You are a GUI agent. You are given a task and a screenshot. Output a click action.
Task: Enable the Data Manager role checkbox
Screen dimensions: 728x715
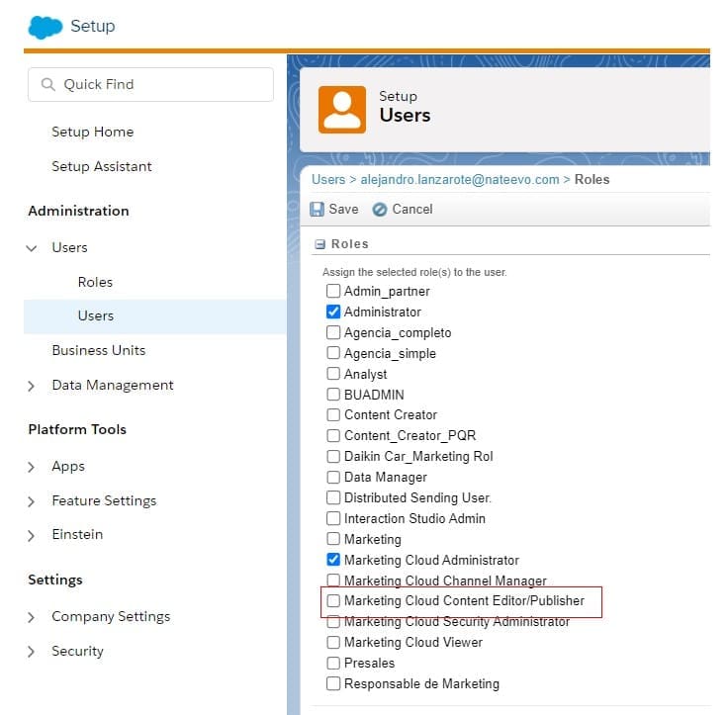point(333,478)
